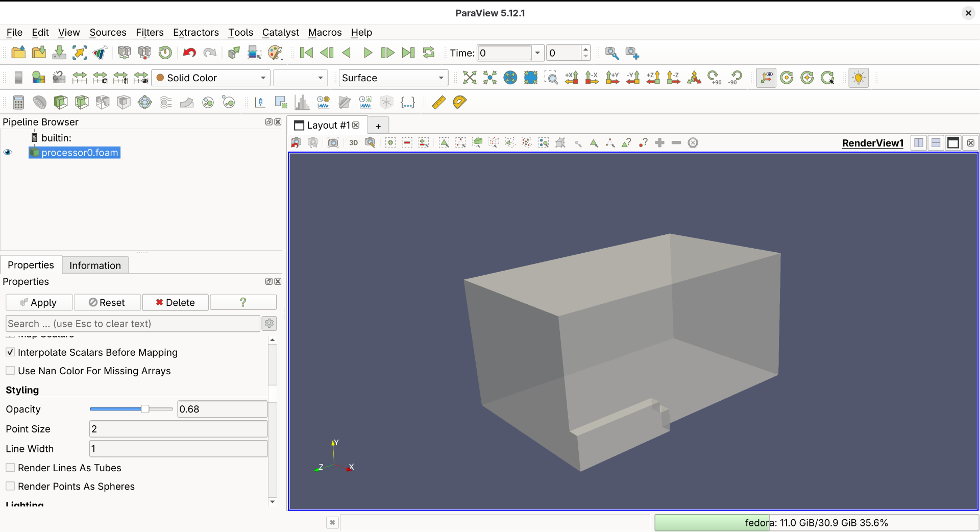Click the Properties search field

(x=133, y=323)
